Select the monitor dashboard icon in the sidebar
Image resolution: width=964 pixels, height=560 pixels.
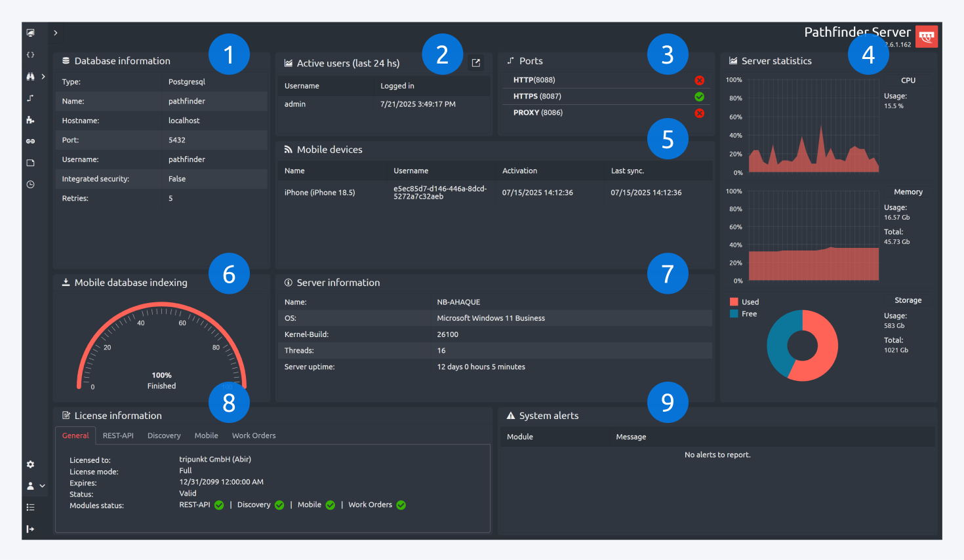tap(30, 32)
